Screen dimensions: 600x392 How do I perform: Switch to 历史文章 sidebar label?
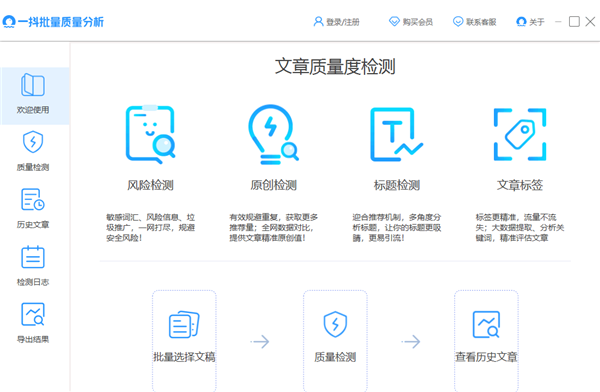coord(33,225)
